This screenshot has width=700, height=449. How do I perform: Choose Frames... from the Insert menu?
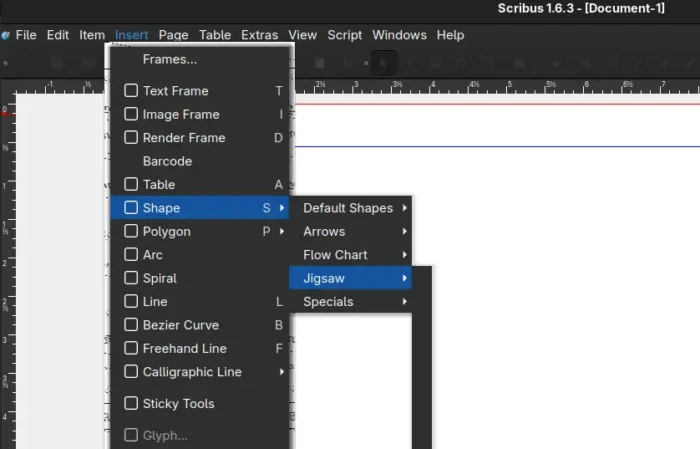click(170, 60)
